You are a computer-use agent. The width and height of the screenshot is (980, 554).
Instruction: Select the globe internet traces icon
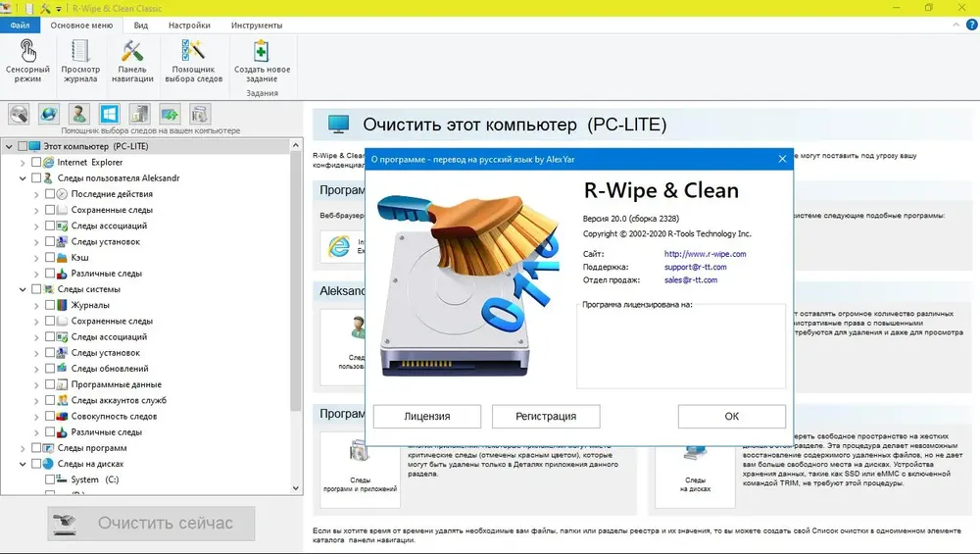pyautogui.click(x=49, y=115)
